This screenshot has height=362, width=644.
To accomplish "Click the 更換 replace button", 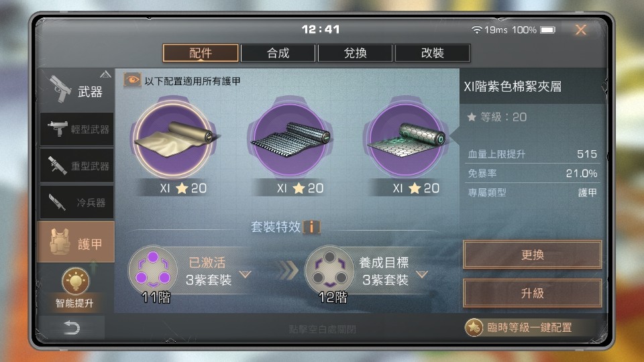I will [532, 255].
